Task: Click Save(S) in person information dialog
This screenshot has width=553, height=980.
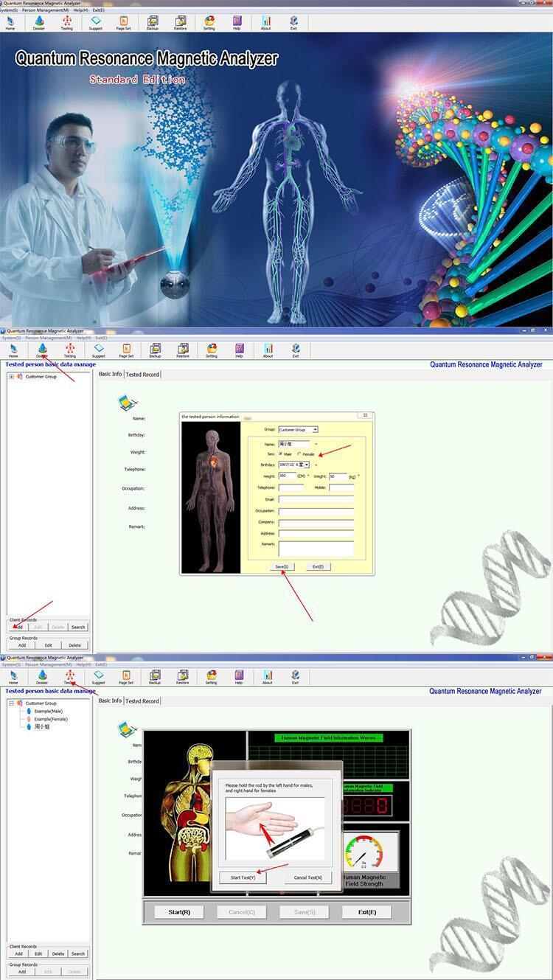Action: 282,566
